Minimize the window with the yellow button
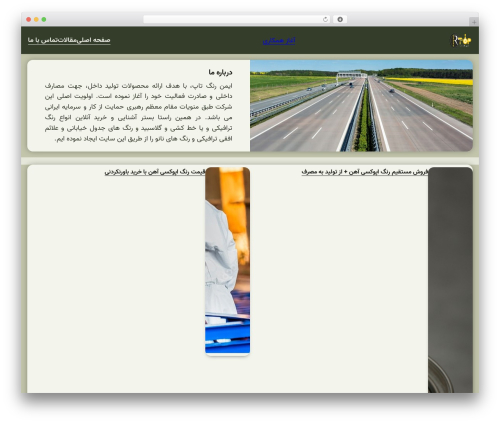 point(36,19)
